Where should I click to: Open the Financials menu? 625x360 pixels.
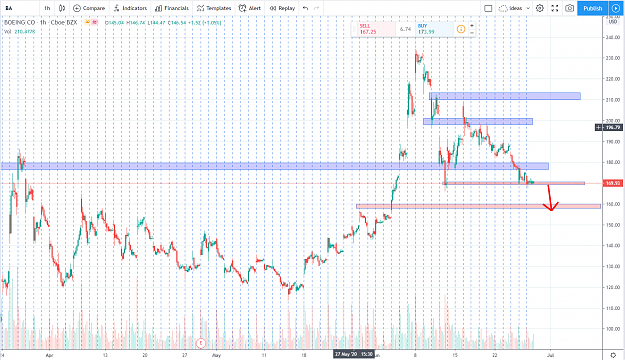172,8
